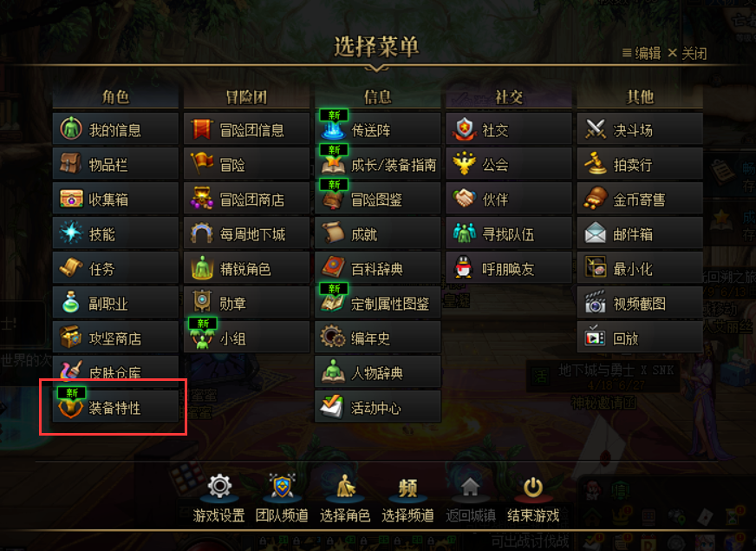Viewport: 756px width, 551px height.
Task: Open 决斗场 crossed swords entry
Action: [640, 130]
